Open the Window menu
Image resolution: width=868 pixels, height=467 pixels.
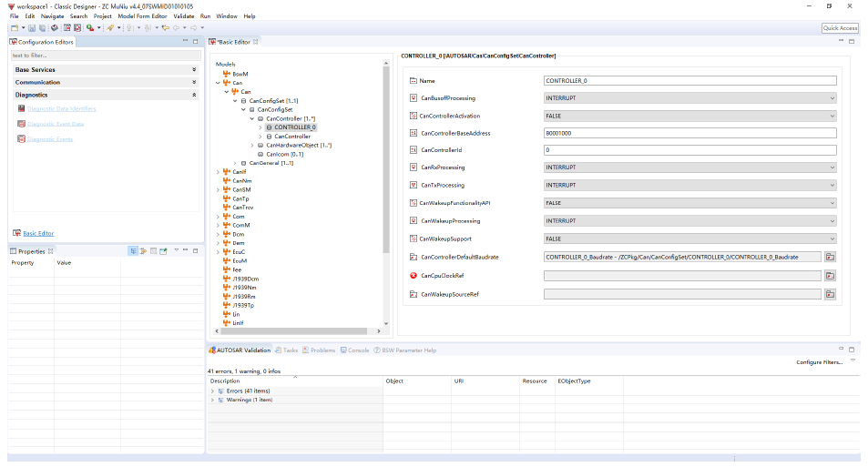point(227,16)
